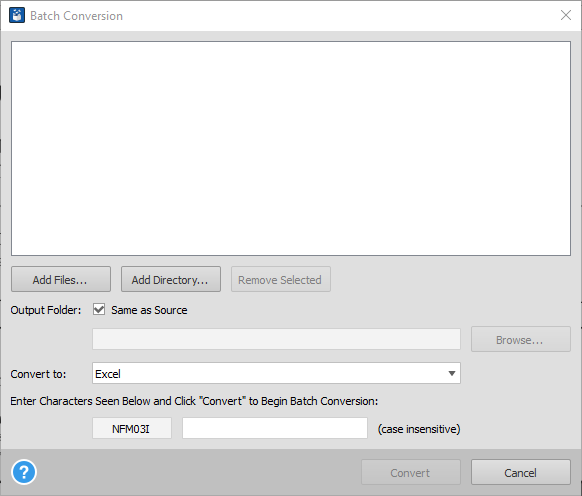Click the Excel value in Convert to box

point(108,374)
